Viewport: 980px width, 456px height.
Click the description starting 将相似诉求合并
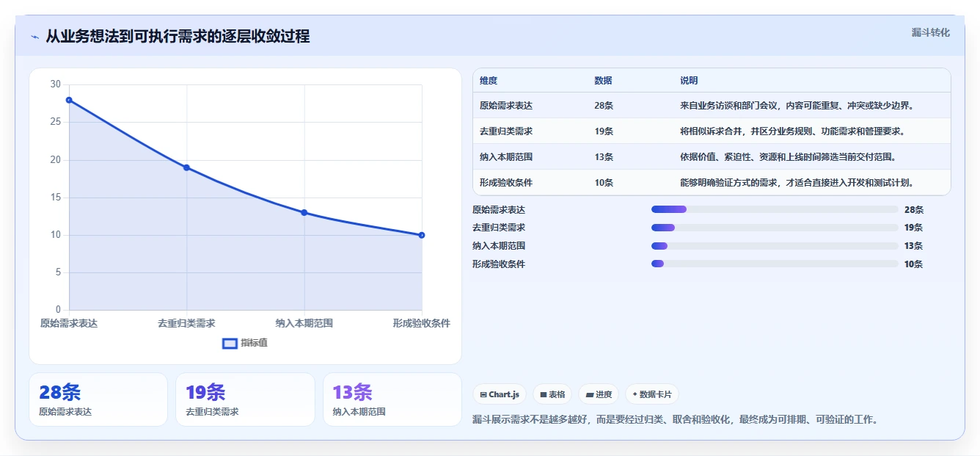pyautogui.click(x=792, y=131)
